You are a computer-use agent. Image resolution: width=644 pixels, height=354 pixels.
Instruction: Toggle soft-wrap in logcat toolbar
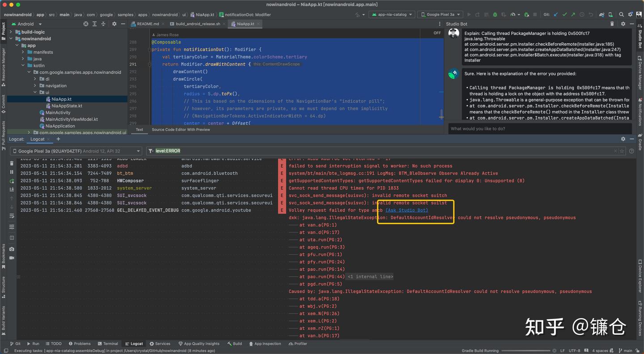pyautogui.click(x=12, y=216)
